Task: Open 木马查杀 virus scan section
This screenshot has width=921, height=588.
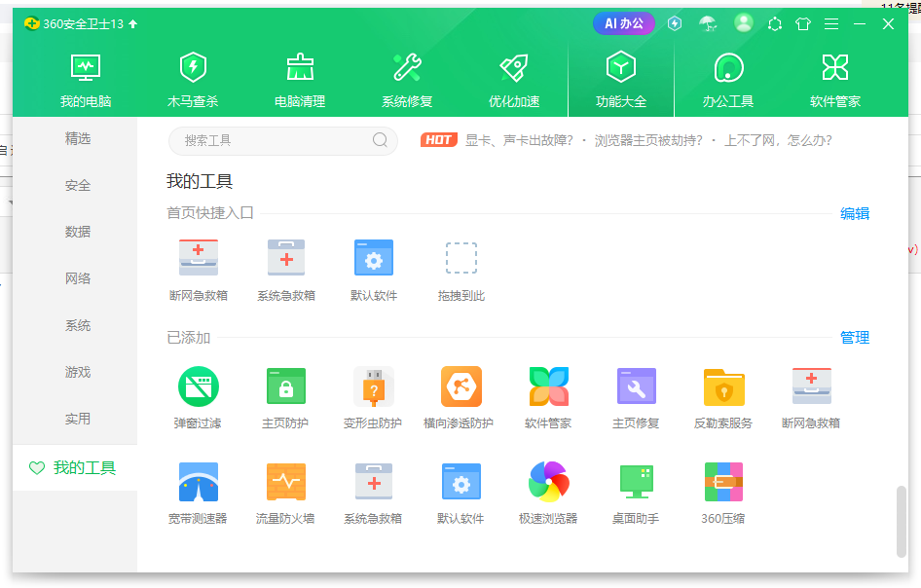Action: (193, 81)
